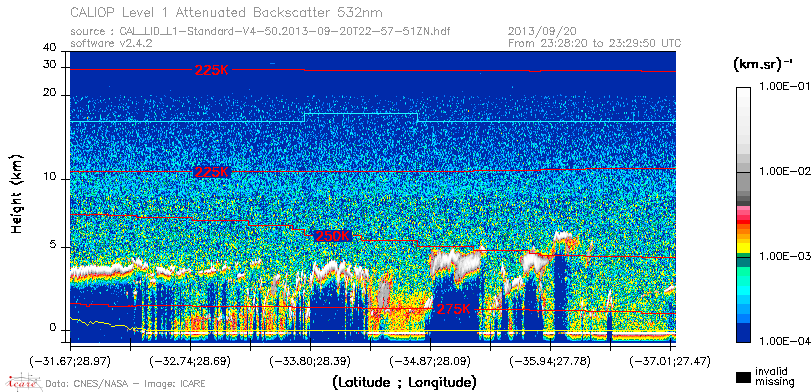Click the dark blue bottom of color bar
811x392 pixels.
(x=743, y=333)
